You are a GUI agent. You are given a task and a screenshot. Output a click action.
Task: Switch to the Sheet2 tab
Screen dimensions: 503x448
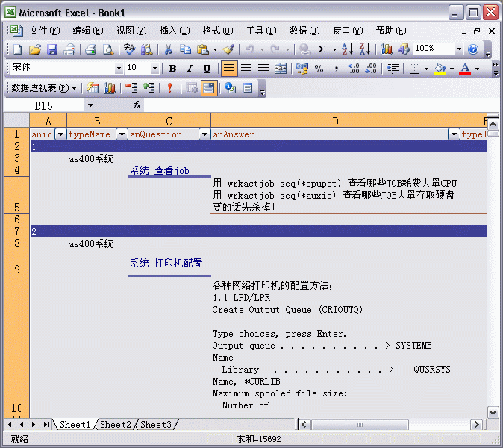[x=116, y=425]
